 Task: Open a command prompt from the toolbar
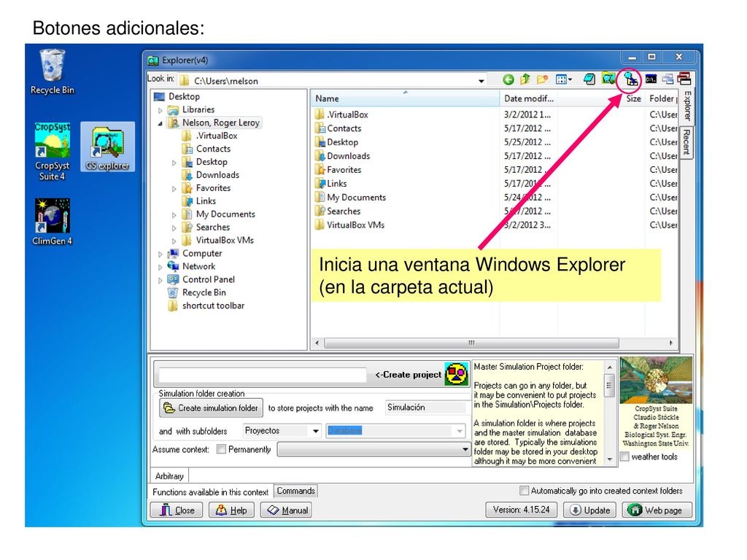[651, 79]
